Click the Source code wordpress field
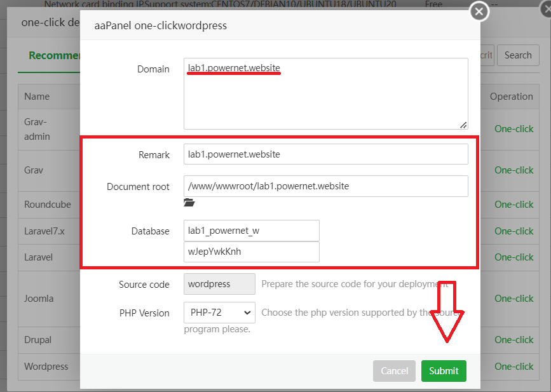The image size is (551, 392). (219, 284)
